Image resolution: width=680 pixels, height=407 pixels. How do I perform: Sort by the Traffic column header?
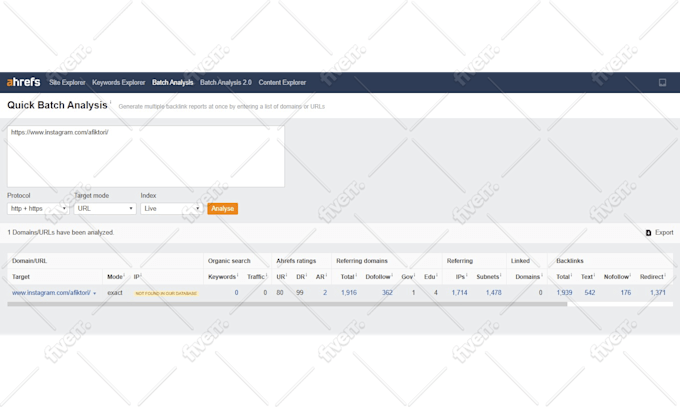(256, 277)
